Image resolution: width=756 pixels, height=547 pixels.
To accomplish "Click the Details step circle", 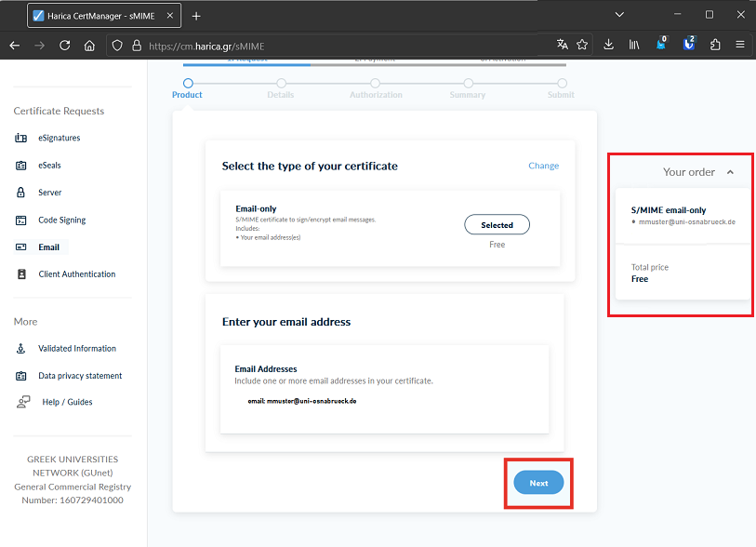I will click(x=282, y=83).
